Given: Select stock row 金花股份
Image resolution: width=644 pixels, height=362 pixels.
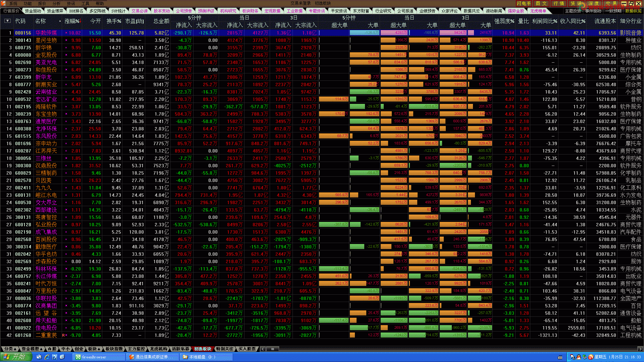Looking at the screenshot, I should pos(322,55).
